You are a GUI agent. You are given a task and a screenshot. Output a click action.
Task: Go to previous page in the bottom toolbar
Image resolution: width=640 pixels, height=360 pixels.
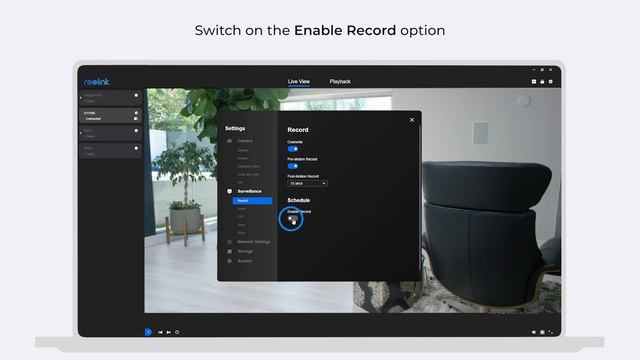pos(160,332)
